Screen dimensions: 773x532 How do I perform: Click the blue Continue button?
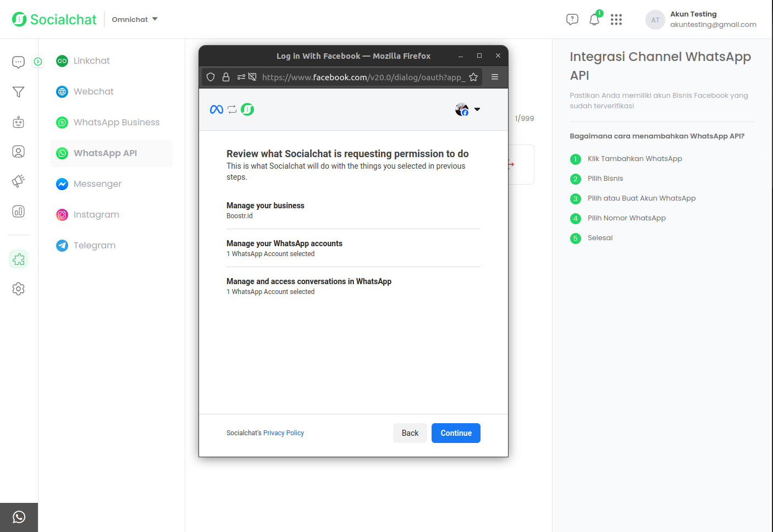pos(456,433)
